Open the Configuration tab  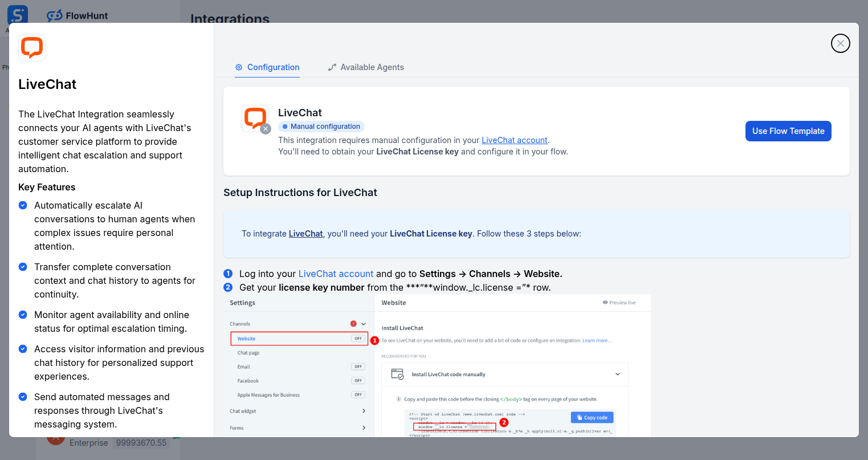tap(273, 67)
